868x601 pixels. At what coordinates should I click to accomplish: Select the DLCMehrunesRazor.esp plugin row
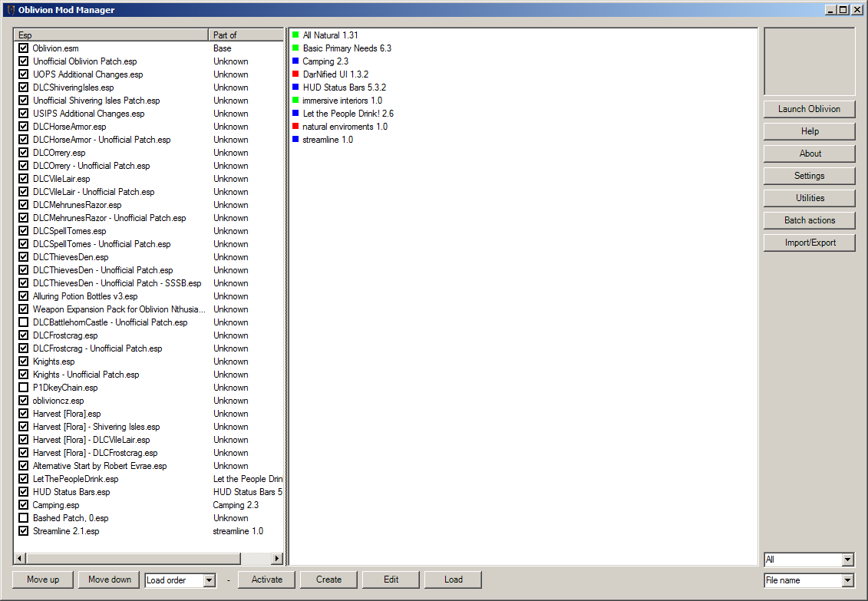click(x=149, y=205)
